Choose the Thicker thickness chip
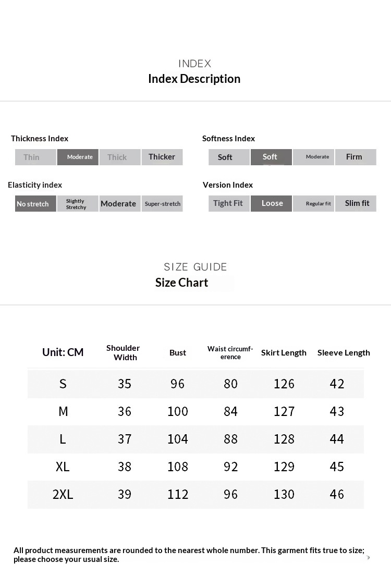 tap(162, 157)
